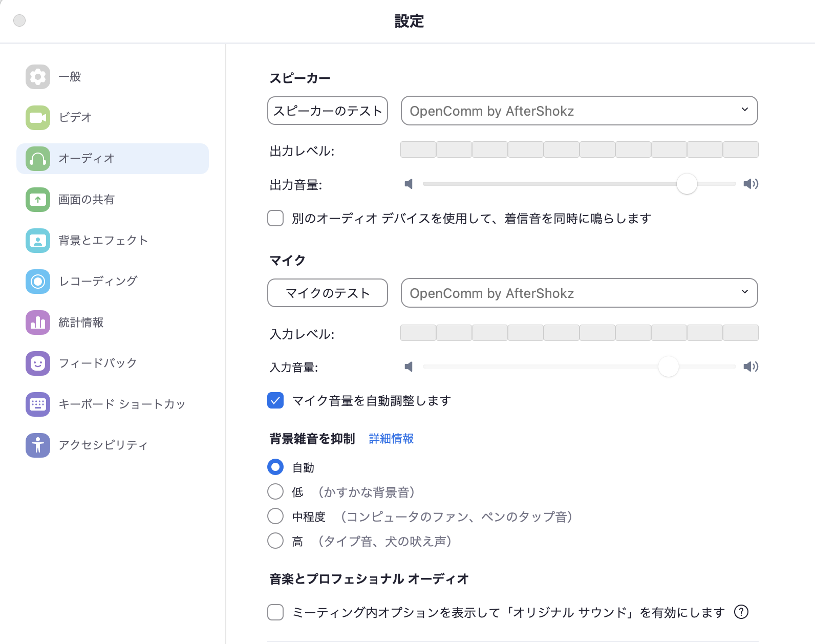Select the Audio tab in sidebar

point(113,159)
